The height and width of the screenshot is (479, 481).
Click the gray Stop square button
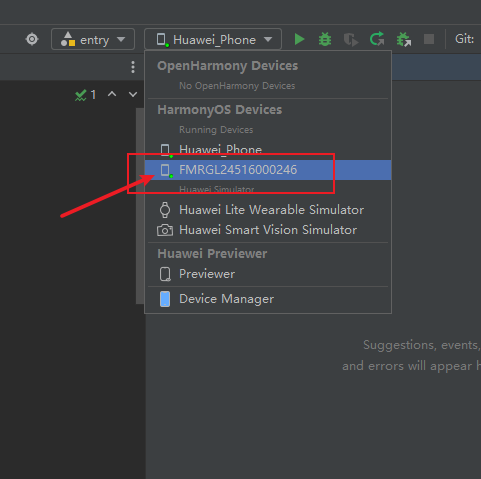click(x=429, y=39)
